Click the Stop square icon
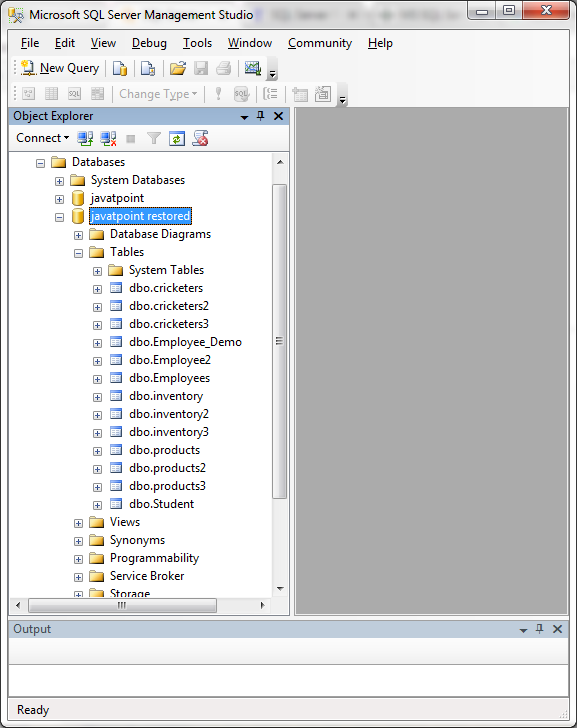The width and height of the screenshot is (577, 728). tap(131, 139)
